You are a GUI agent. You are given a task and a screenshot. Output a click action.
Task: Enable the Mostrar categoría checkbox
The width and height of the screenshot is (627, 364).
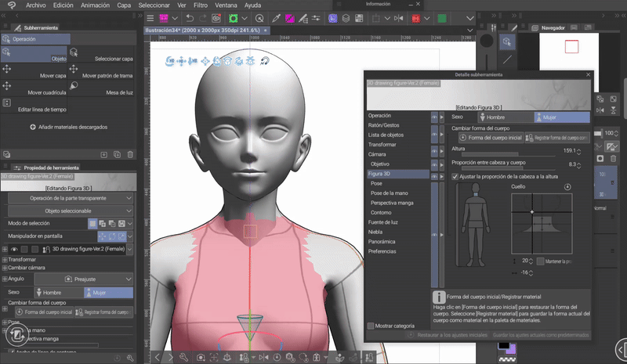click(x=371, y=326)
